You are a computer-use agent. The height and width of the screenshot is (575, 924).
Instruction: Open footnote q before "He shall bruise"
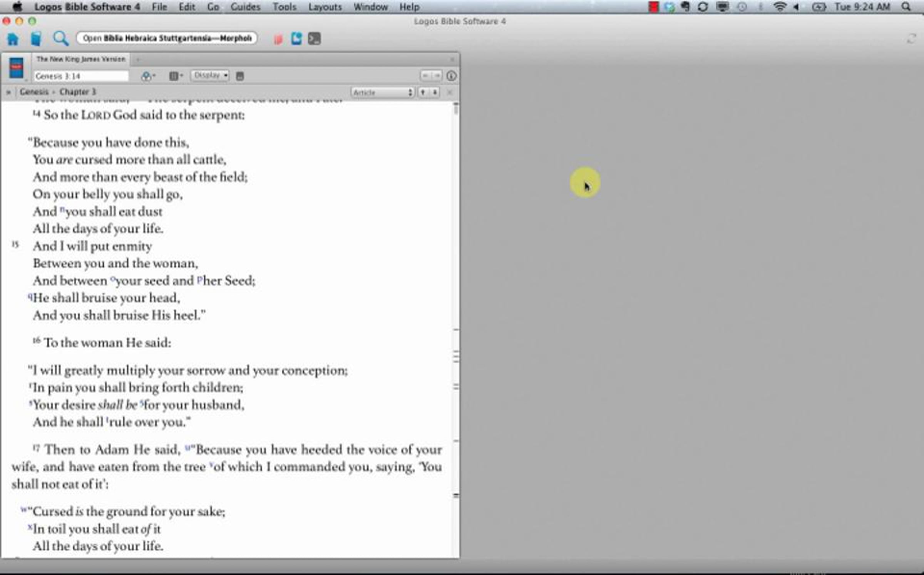pyautogui.click(x=30, y=297)
